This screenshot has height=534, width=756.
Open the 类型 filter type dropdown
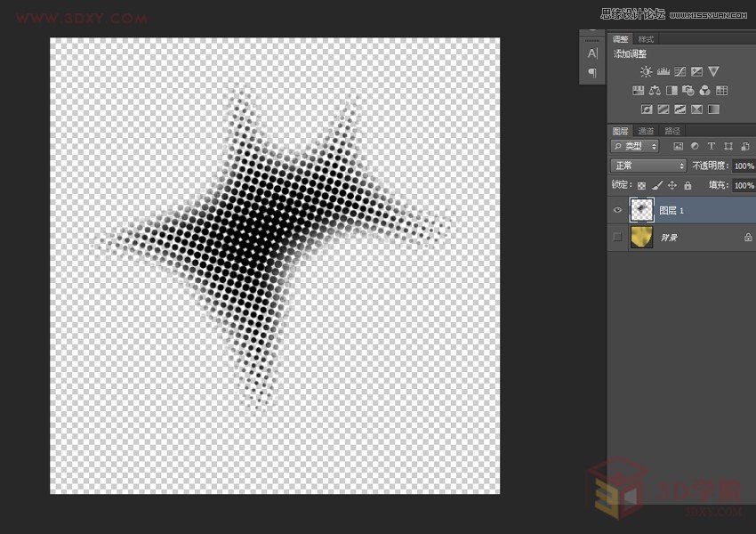(634, 146)
